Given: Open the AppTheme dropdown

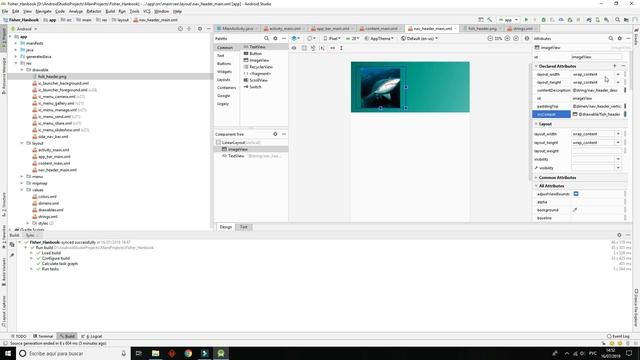Looking at the screenshot, I should click(379, 38).
